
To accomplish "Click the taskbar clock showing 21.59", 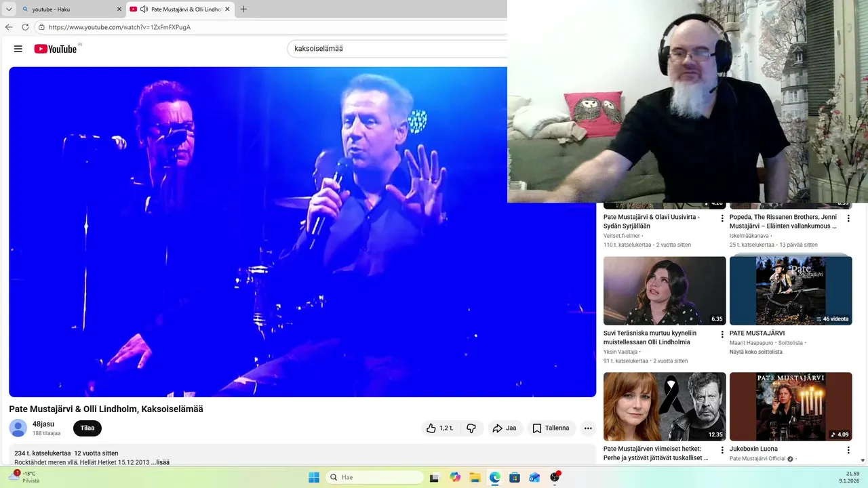I will [x=849, y=477].
